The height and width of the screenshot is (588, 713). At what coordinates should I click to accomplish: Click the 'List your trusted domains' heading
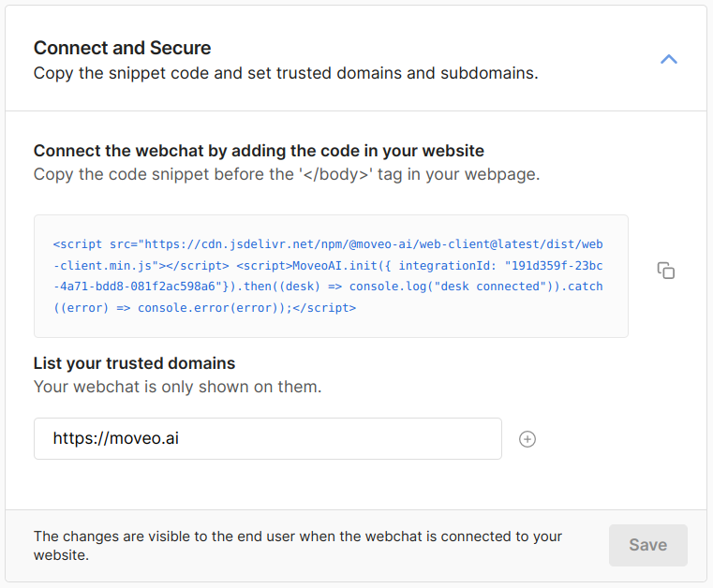tap(134, 363)
